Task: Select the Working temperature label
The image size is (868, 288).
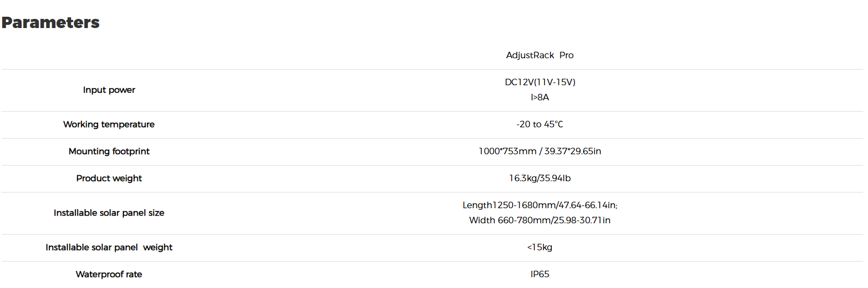Action: [x=109, y=125]
